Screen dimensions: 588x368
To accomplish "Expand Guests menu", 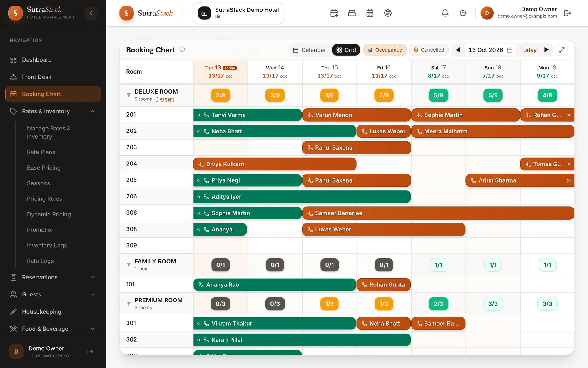I will 93,294.
